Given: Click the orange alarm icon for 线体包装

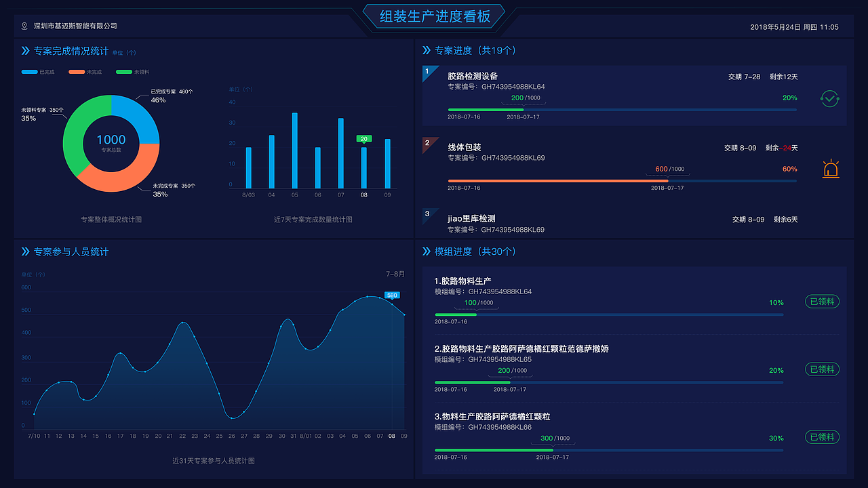Looking at the screenshot, I should 831,169.
